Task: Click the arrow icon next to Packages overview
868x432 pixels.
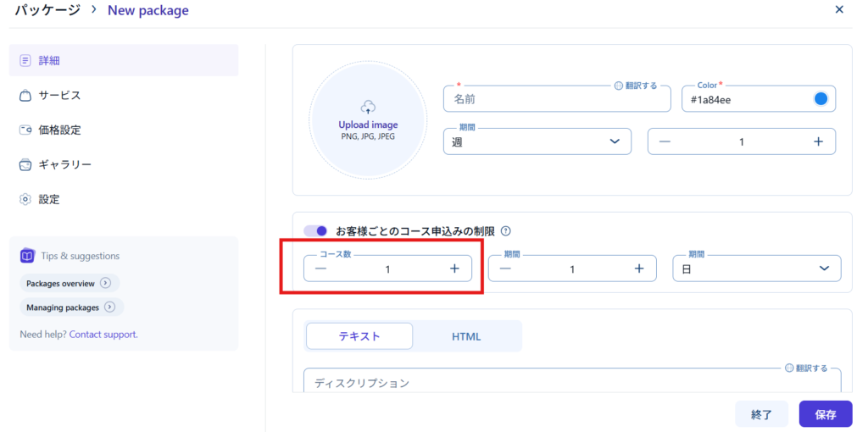Action: coord(105,283)
